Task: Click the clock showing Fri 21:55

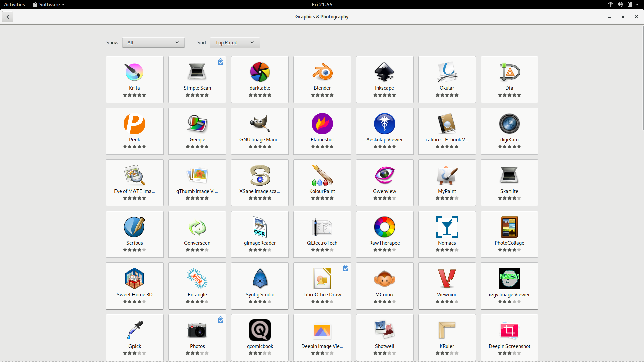Action: tap(322, 5)
